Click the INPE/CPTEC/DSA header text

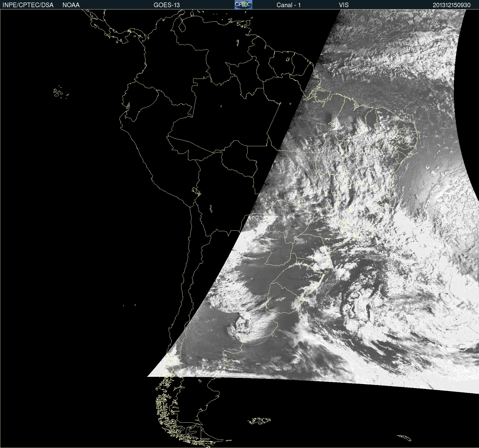coord(28,5)
